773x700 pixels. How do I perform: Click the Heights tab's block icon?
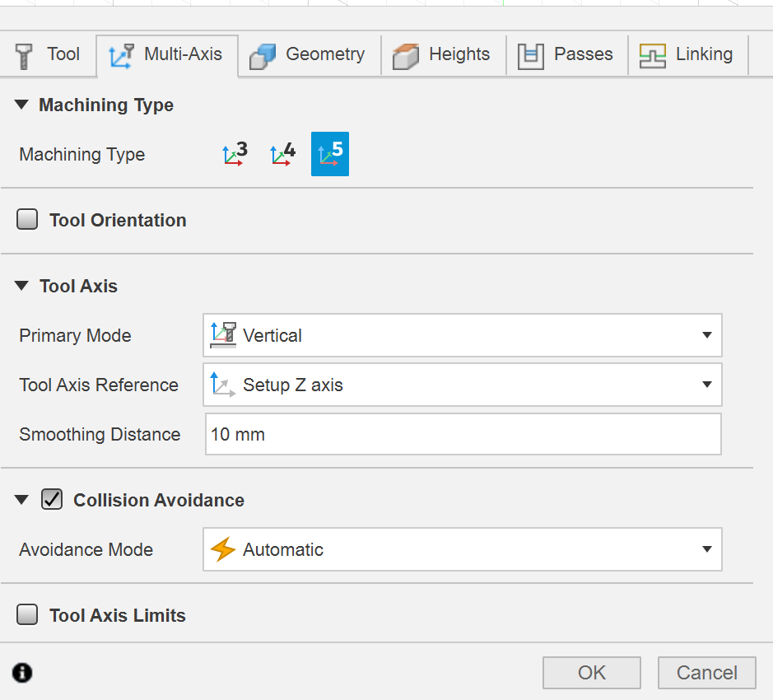click(x=406, y=56)
